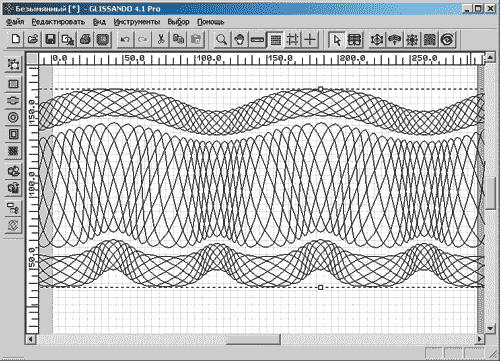
Task: Select the hand pan tool
Action: 239,40
